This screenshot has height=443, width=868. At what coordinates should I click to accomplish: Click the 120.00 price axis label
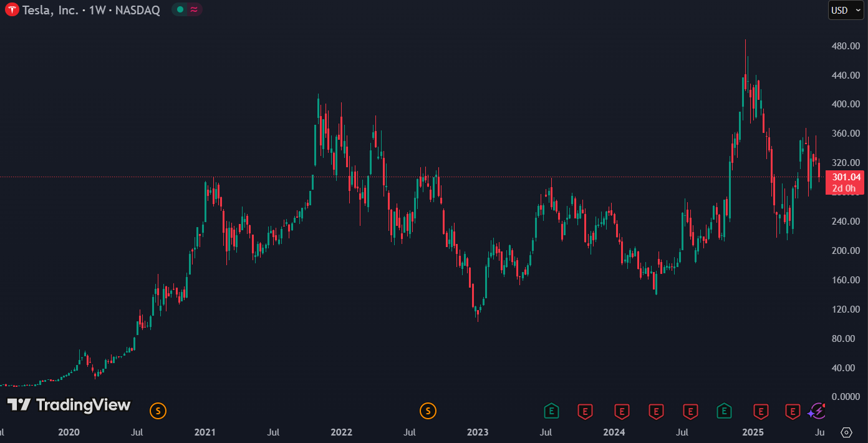pos(846,309)
